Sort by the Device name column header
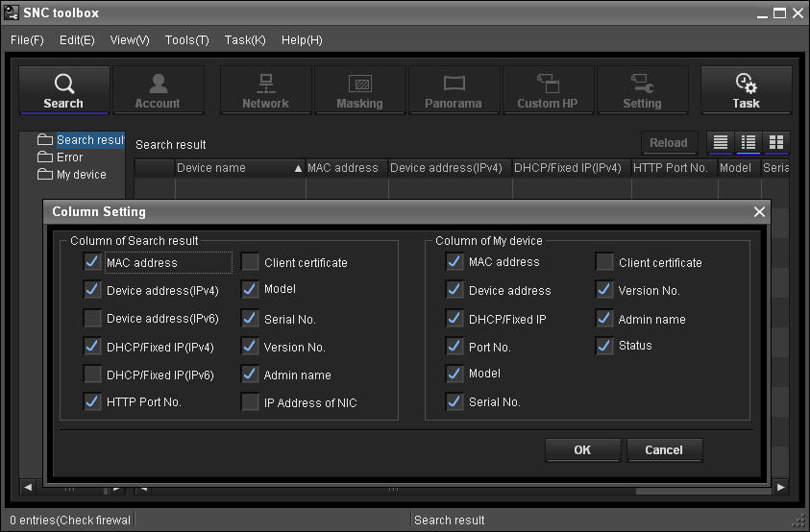This screenshot has width=810, height=532. click(238, 168)
